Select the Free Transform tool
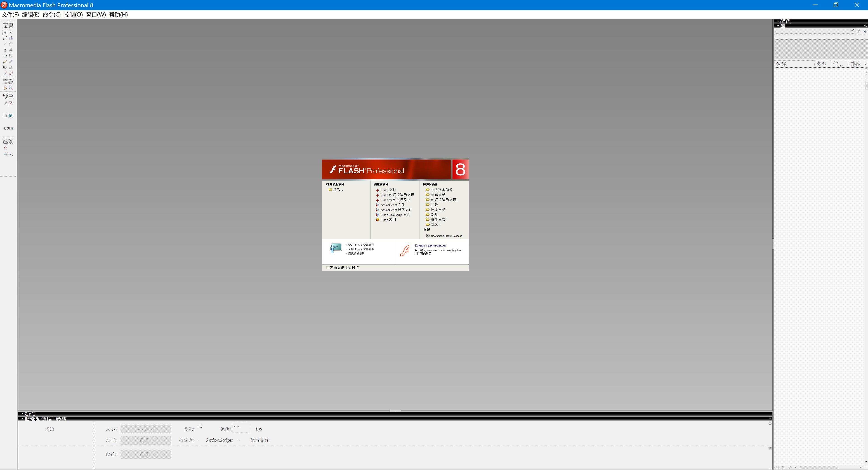Image resolution: width=868 pixels, height=470 pixels. 5,38
